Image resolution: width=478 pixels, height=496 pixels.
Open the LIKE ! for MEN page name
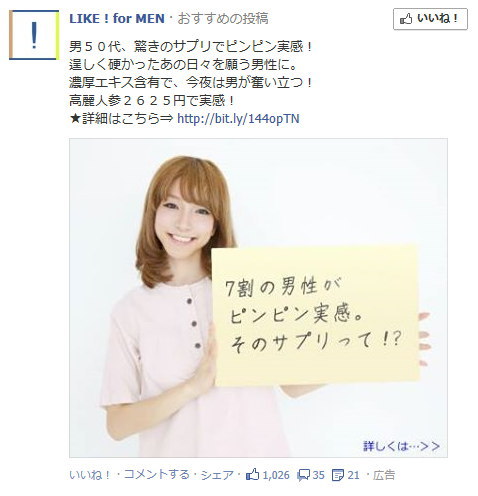[x=117, y=19]
